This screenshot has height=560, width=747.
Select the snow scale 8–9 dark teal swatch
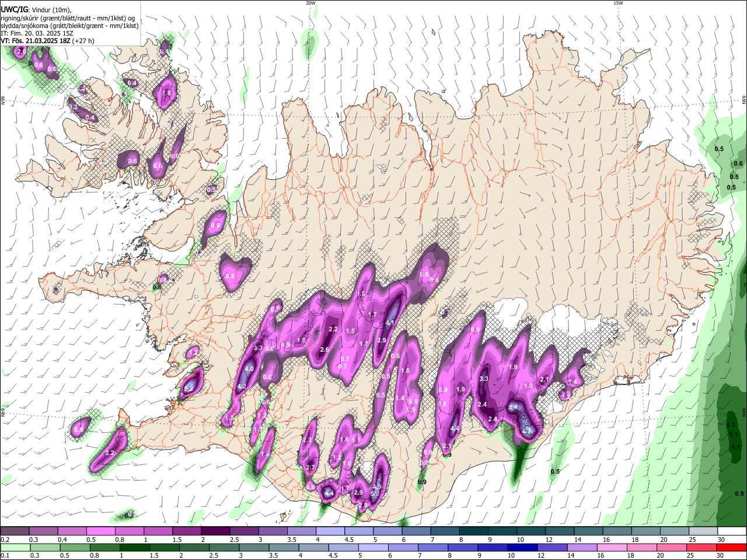tap(474, 531)
